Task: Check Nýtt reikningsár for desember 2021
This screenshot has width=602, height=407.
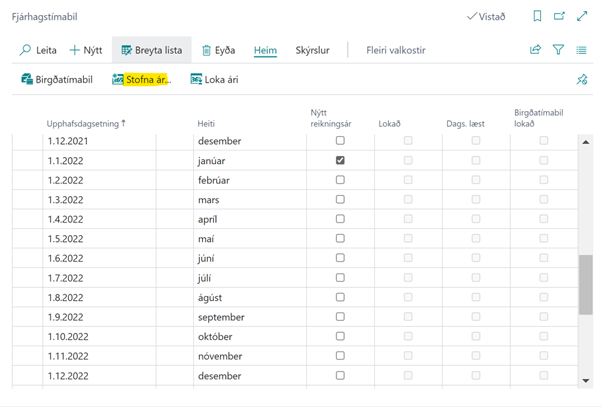Action: [340, 141]
